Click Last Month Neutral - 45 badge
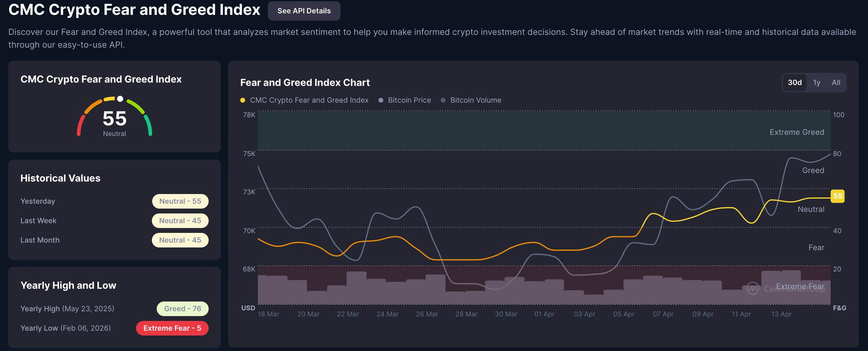868x351 pixels. [x=180, y=240]
